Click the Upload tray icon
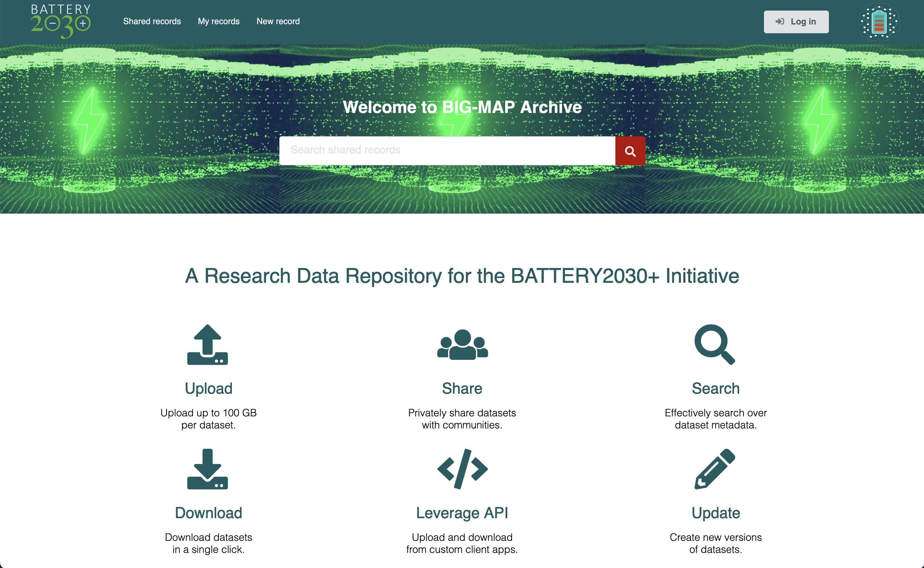 [208, 344]
